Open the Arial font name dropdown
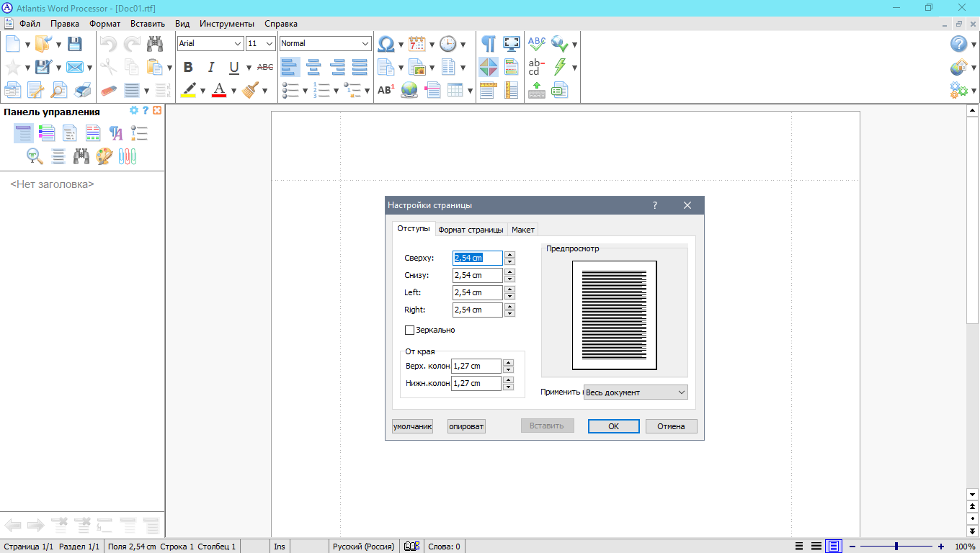 238,43
